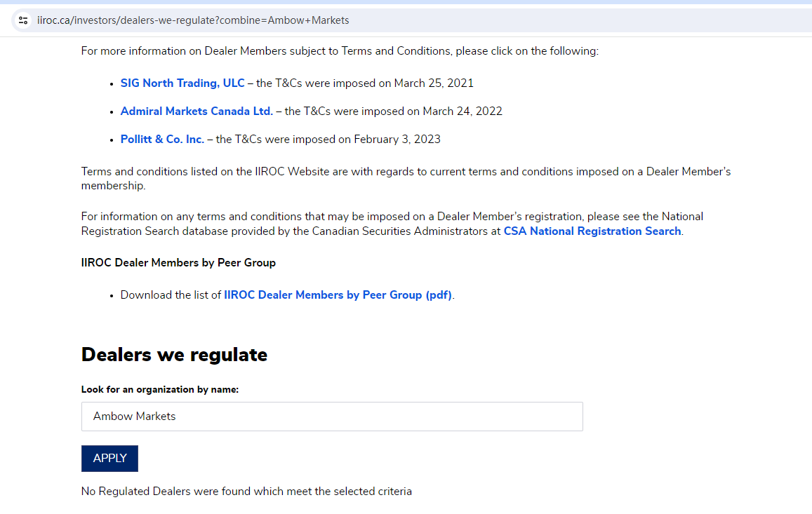Select the iiroc.ca URL in address bar

[x=192, y=20]
